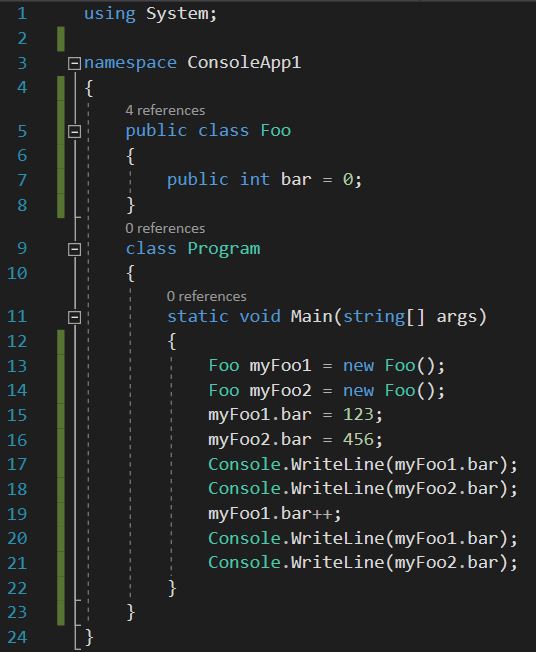Click the closing brace on line 24
The height and width of the screenshot is (652, 536).
89,637
